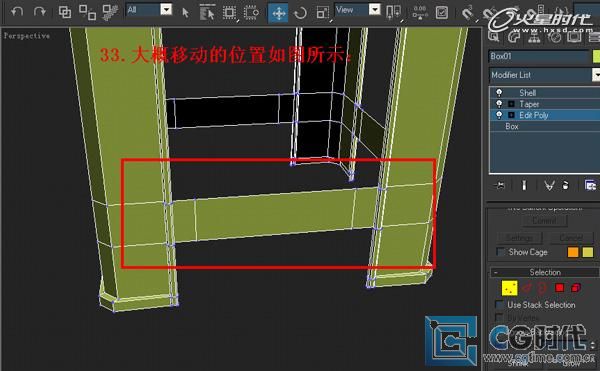Toggle the Snaps magnet icon
Viewport: 600px width, 371px height.
click(x=467, y=13)
